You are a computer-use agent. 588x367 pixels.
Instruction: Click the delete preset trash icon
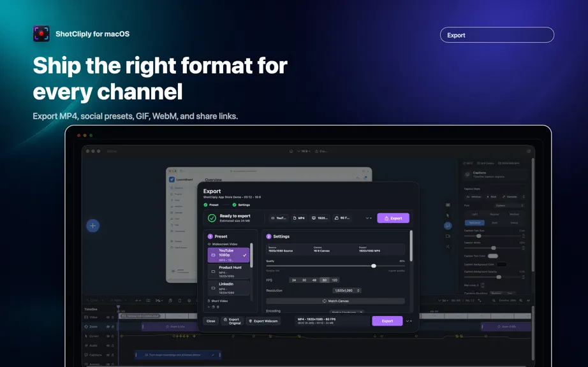click(218, 306)
